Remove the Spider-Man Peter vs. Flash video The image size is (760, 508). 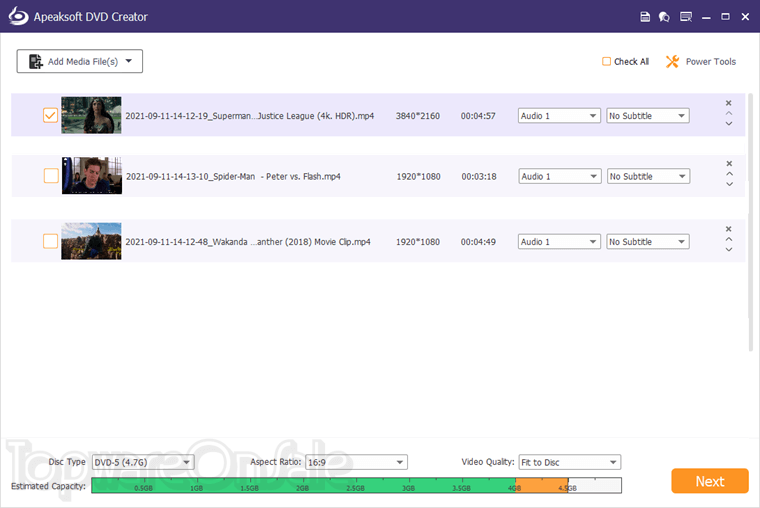(x=729, y=163)
